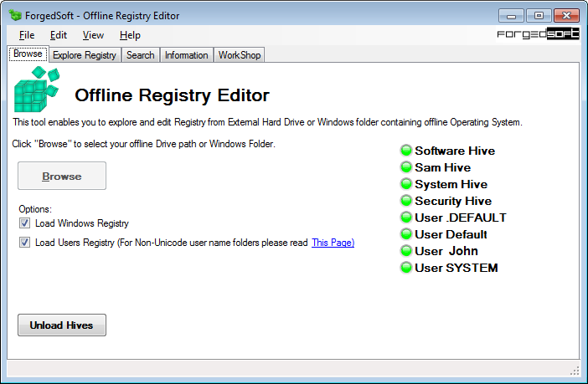
Task: Open the File menu
Action: (27, 35)
